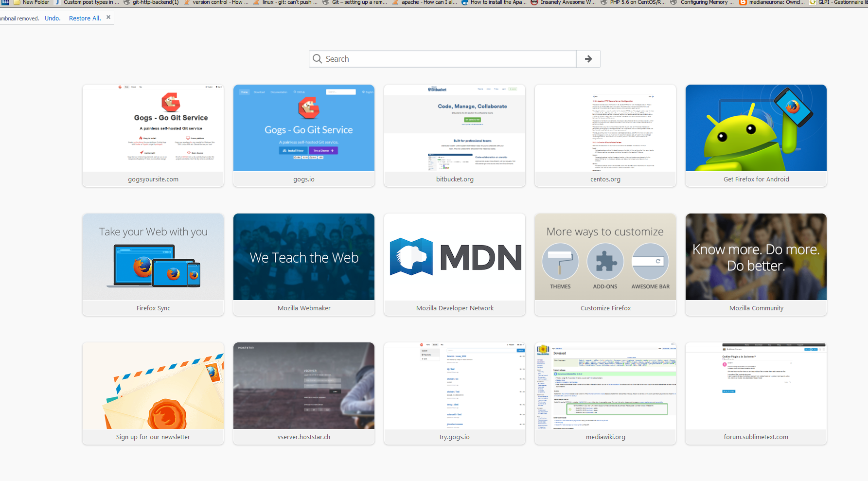Open the medianeurona bookmark

tap(772, 2)
